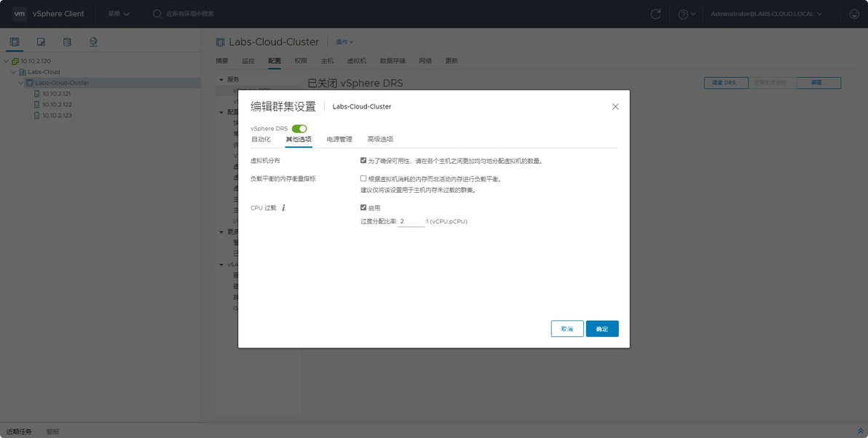Collapse the 服务 section in config sidebar
The image size is (868, 438).
[222, 79]
